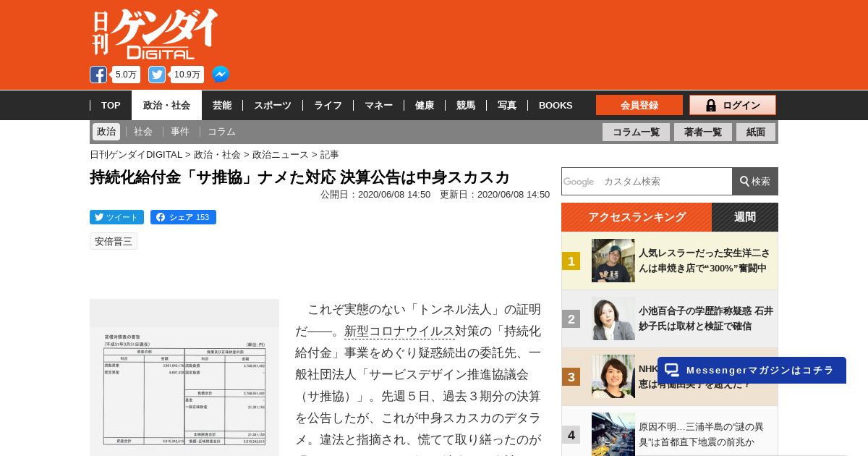Select the 政治・社会 nav tab

point(166,105)
